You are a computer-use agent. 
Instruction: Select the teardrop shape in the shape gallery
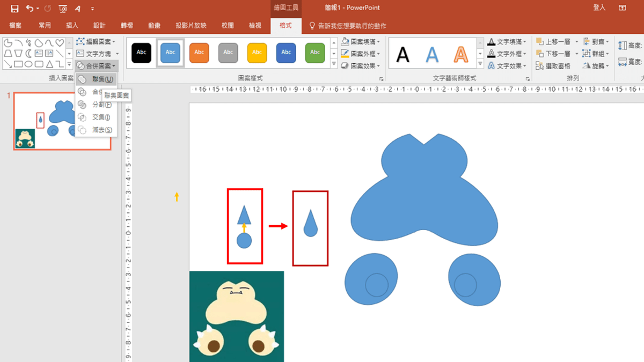click(x=39, y=43)
